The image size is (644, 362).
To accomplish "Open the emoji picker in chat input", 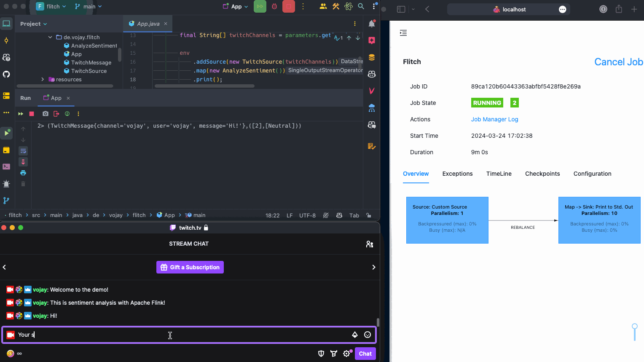I will tap(368, 335).
